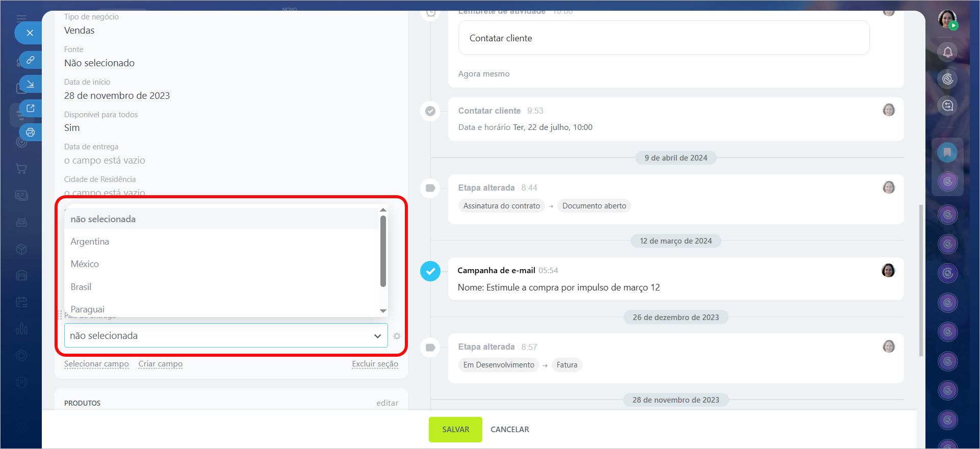Collapse the não selecionada dropdown field chevron
980x449 pixels.
point(377,336)
